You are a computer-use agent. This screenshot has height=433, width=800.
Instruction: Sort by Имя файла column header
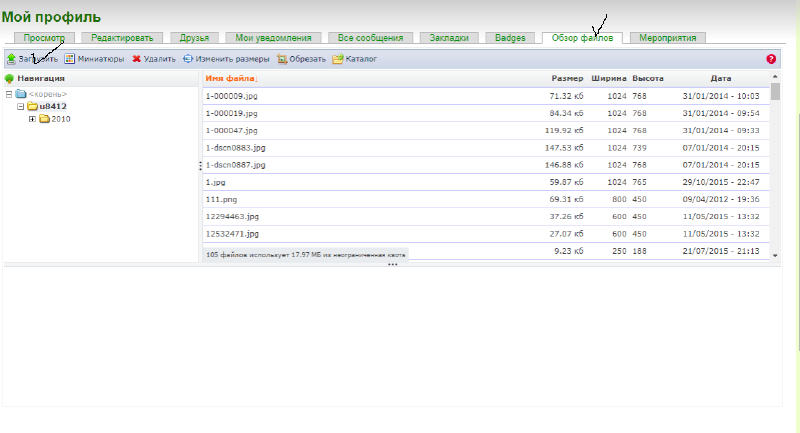point(232,79)
